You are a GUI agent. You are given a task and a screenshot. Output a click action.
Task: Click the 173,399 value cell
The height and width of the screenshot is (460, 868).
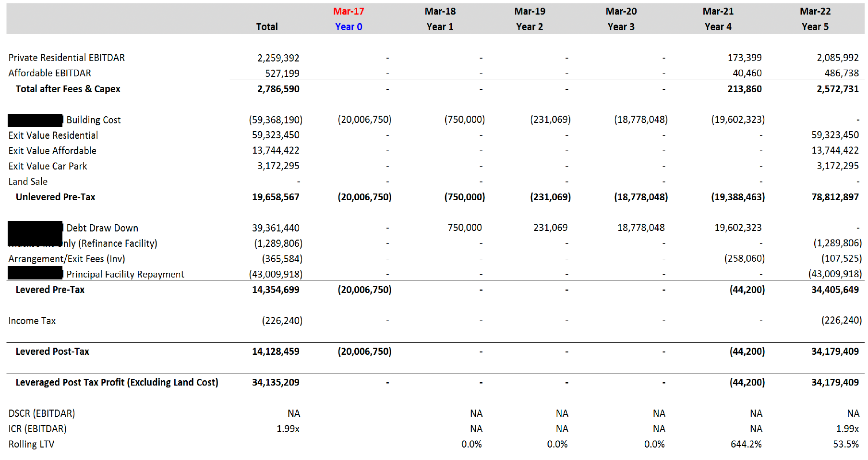click(745, 58)
